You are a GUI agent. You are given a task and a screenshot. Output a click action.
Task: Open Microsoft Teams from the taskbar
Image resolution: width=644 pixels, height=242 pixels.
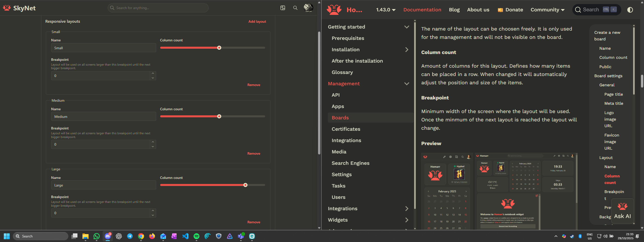point(241,236)
